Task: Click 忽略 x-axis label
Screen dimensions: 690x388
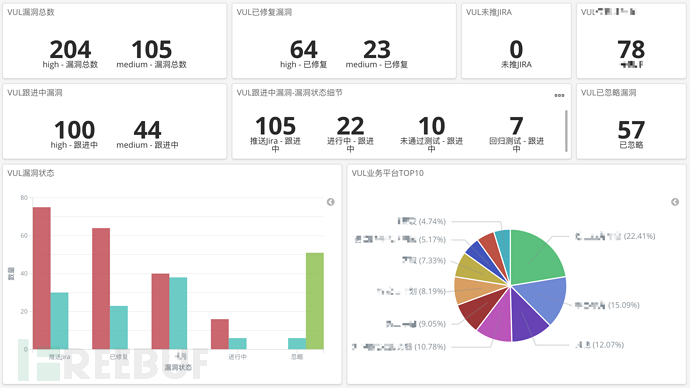Action: [x=297, y=357]
